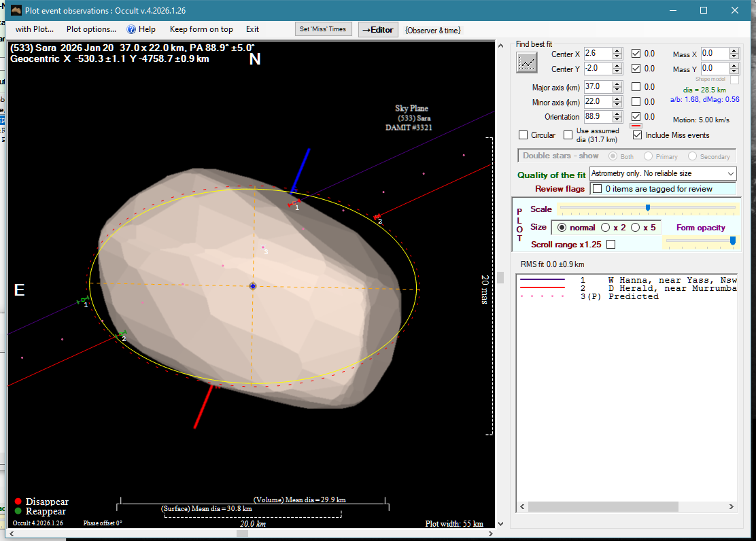
Task: Open the Plot options... menu
Action: pyautogui.click(x=91, y=29)
